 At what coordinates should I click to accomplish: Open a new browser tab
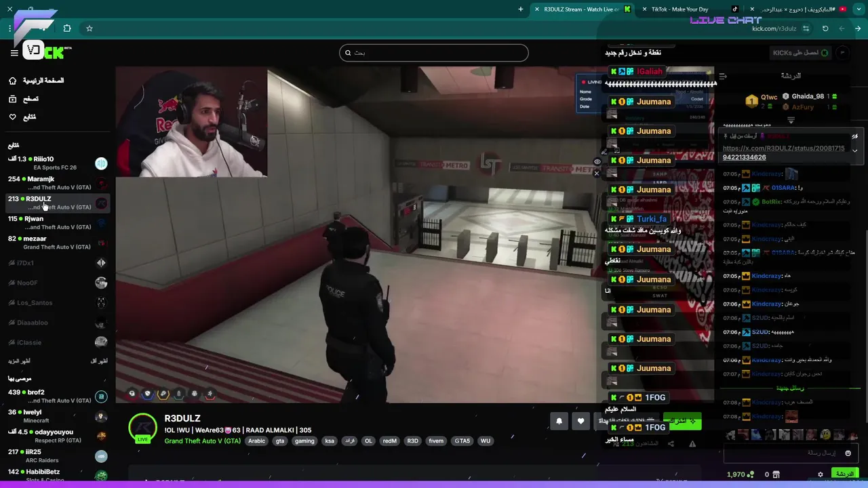521,9
